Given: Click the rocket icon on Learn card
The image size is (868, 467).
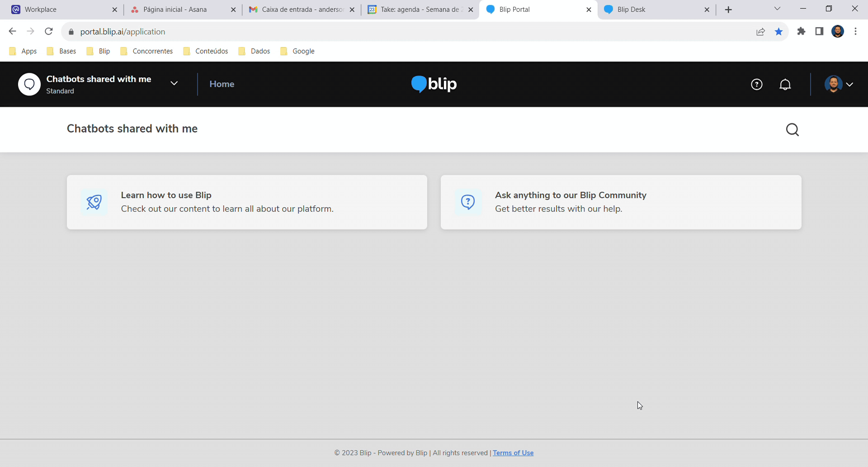Looking at the screenshot, I should click(x=94, y=202).
